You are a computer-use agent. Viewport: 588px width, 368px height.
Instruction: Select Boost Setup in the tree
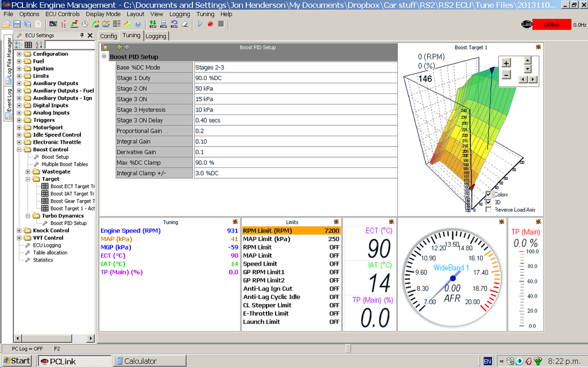55,157
